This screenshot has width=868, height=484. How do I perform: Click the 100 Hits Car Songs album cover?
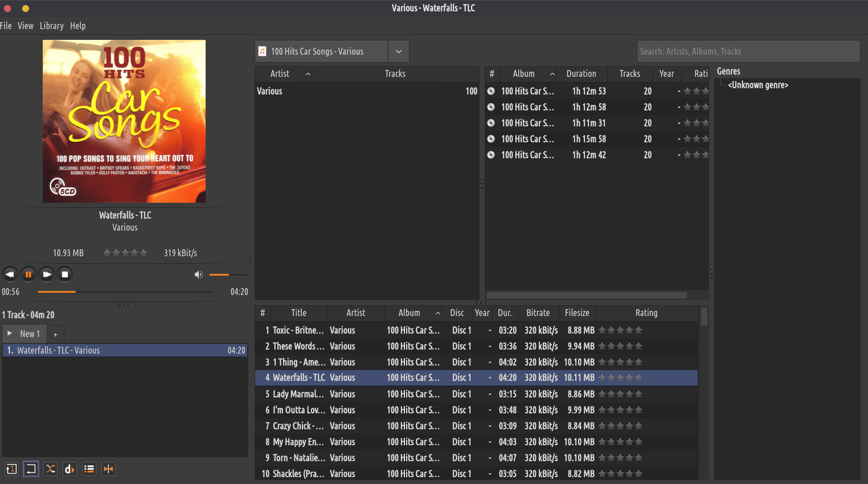pos(124,121)
